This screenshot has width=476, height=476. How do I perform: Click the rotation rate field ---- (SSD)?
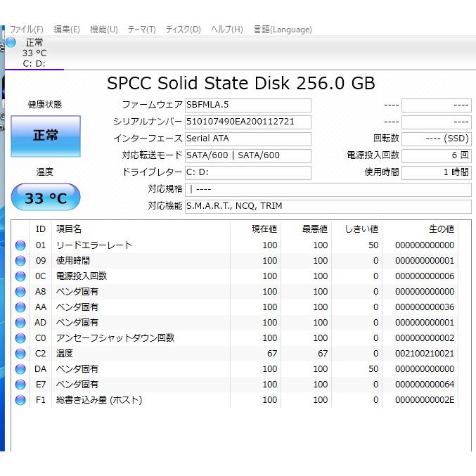click(x=437, y=139)
